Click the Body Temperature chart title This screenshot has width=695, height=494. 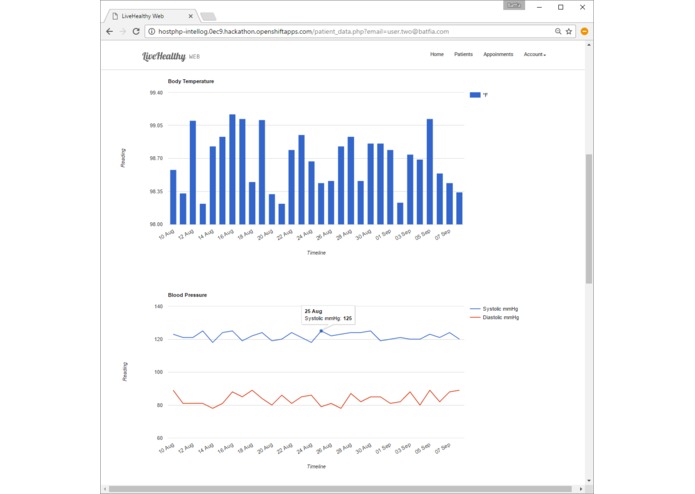point(191,81)
